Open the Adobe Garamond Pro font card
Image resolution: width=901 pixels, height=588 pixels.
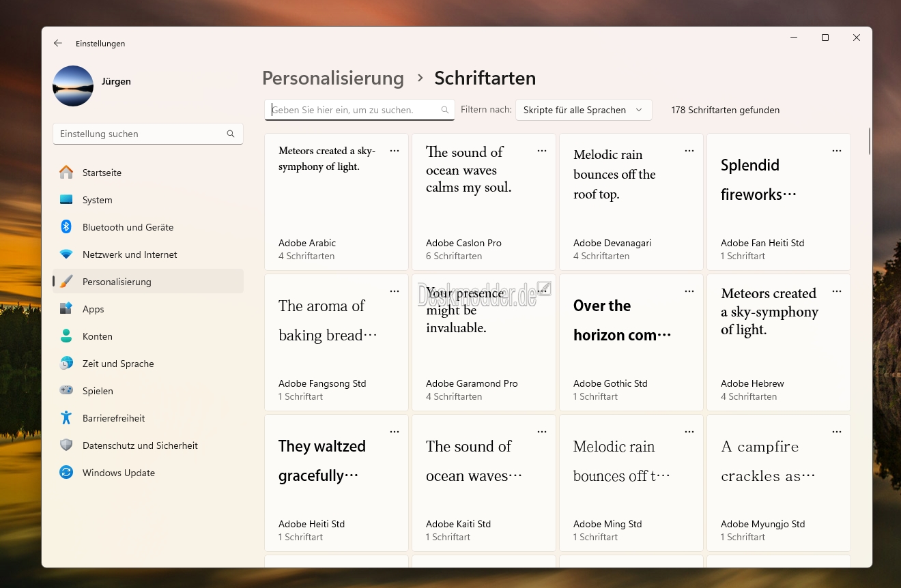(x=484, y=342)
